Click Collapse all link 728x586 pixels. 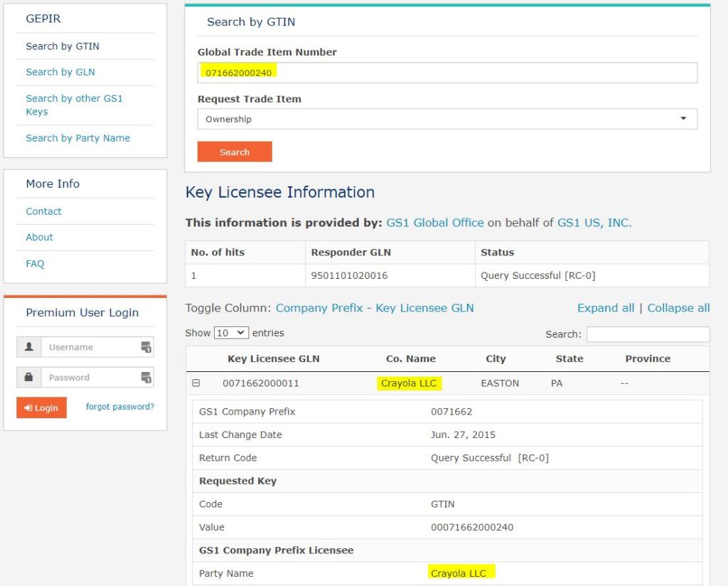679,308
